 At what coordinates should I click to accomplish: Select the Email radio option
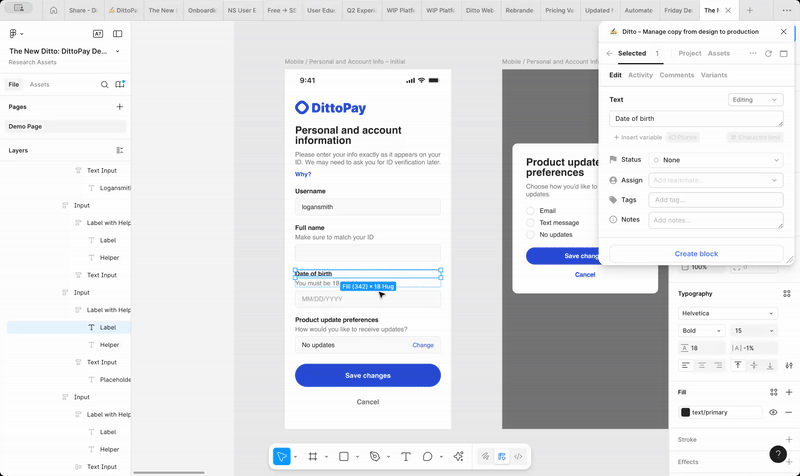(x=530, y=211)
